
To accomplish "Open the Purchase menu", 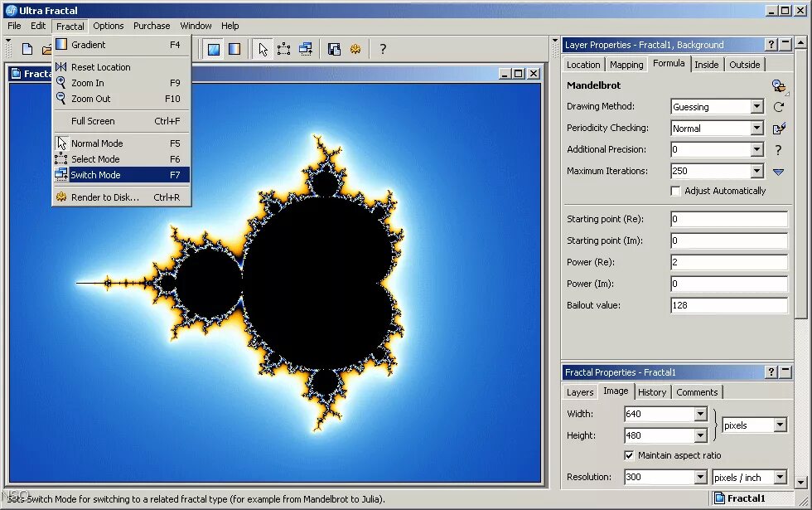I will (152, 26).
